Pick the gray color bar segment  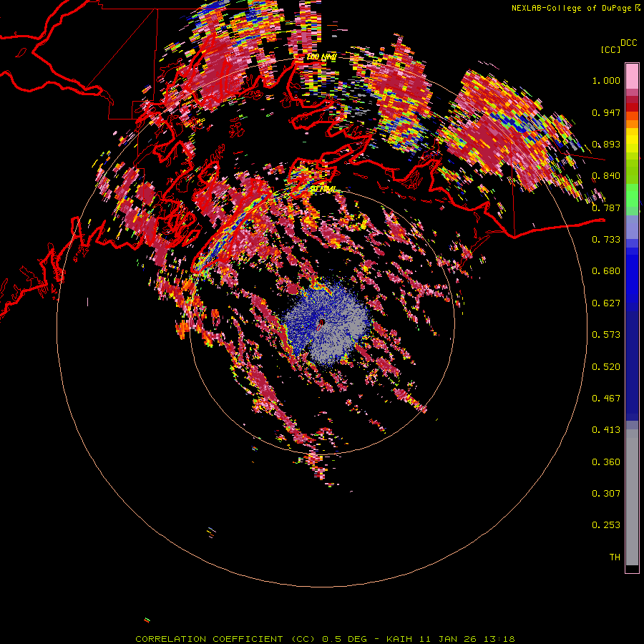pyautogui.click(x=632, y=497)
